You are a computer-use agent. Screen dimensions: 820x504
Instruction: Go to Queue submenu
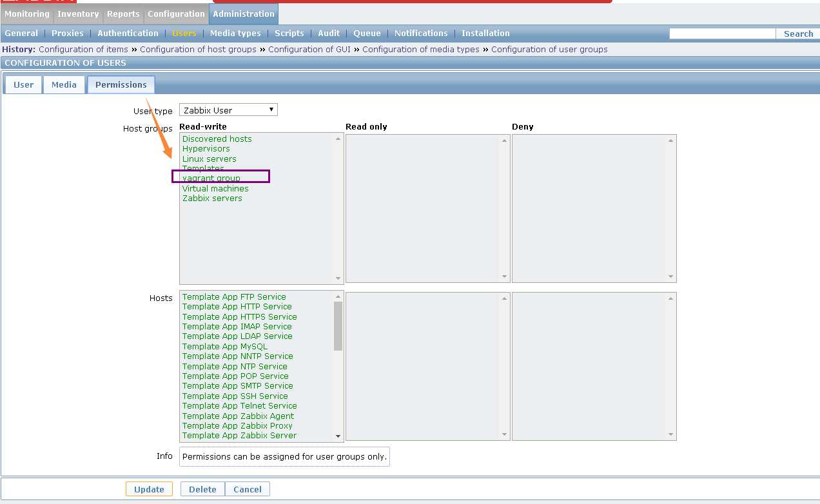(367, 34)
